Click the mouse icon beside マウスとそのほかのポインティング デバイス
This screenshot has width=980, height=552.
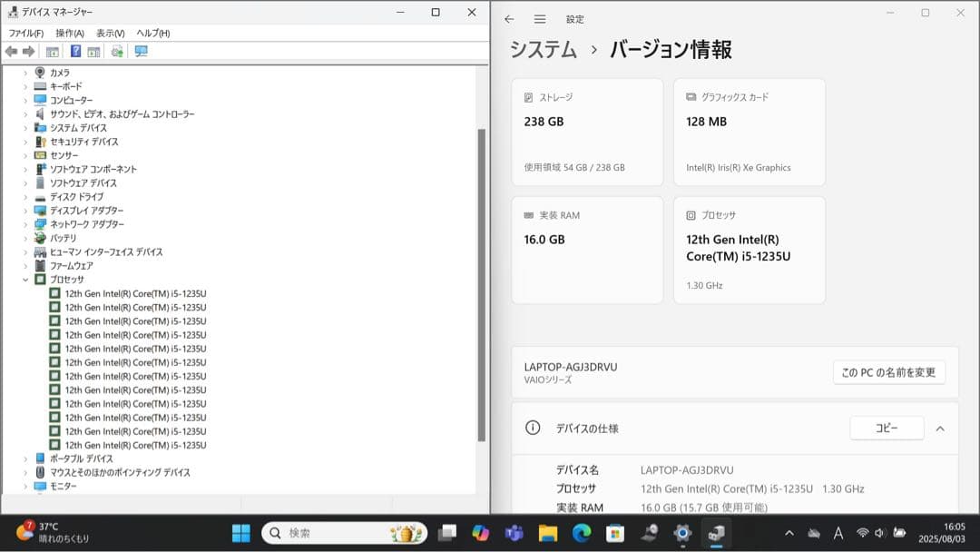[40, 472]
